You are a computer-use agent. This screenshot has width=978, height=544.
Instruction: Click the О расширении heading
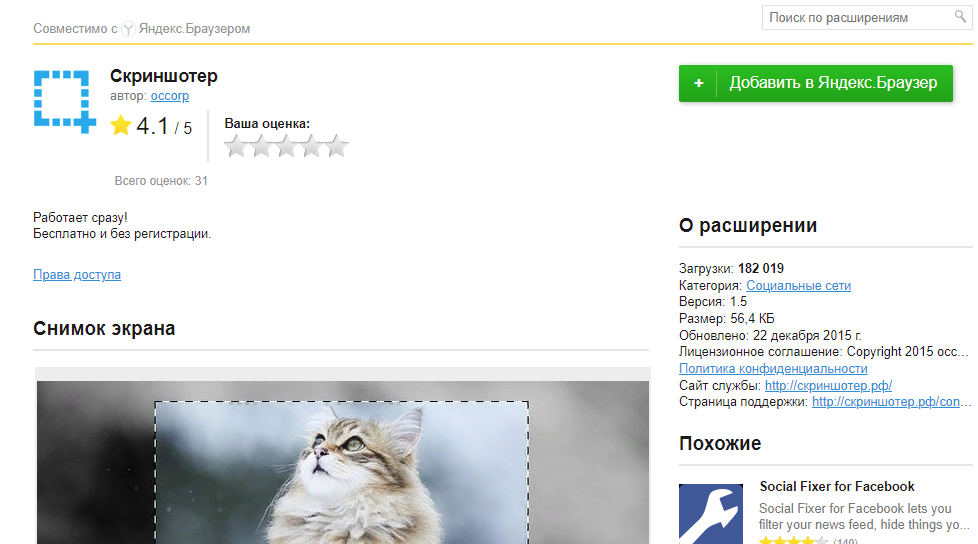click(748, 225)
